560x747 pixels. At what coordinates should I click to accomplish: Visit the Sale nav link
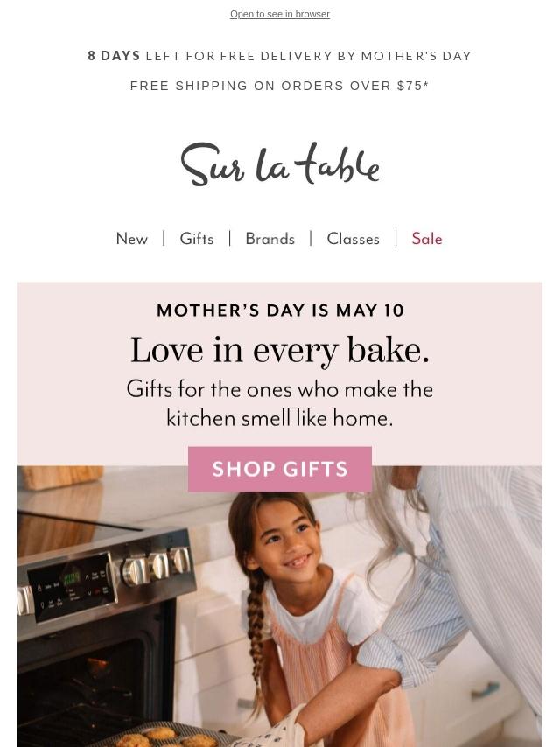427,239
